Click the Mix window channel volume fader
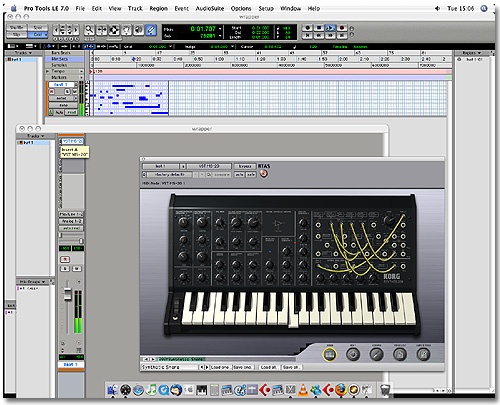The image size is (500, 405). 68,294
